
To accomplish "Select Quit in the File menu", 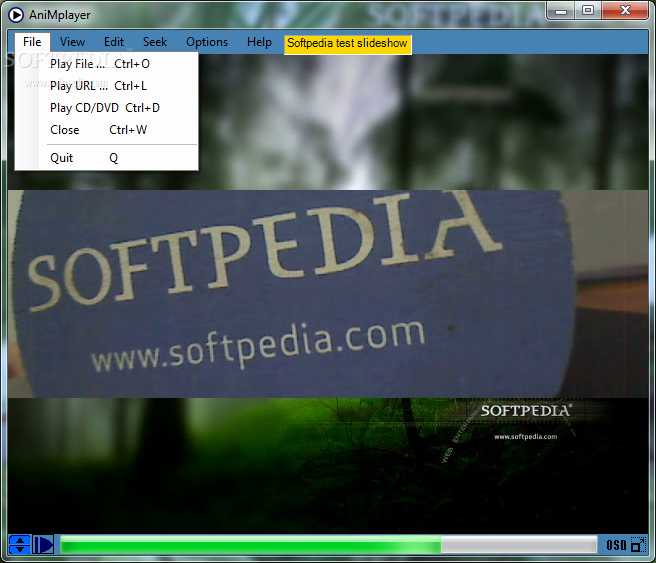I will [107, 158].
